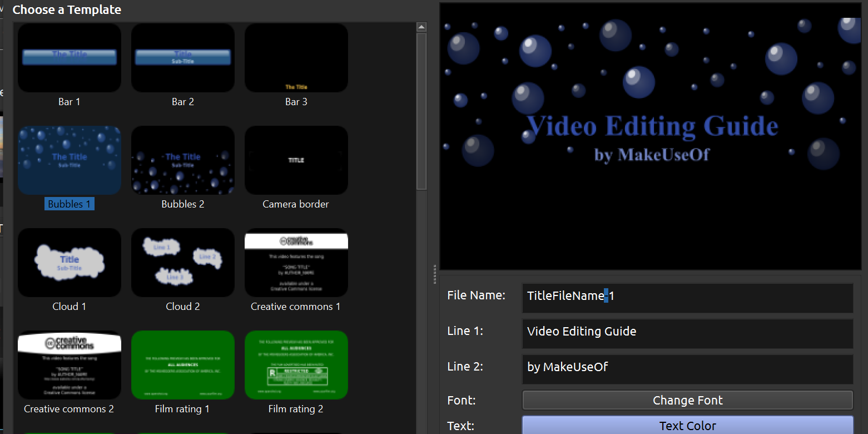Select the Camera border template
Image resolution: width=868 pixels, height=434 pixels.
[x=296, y=160]
